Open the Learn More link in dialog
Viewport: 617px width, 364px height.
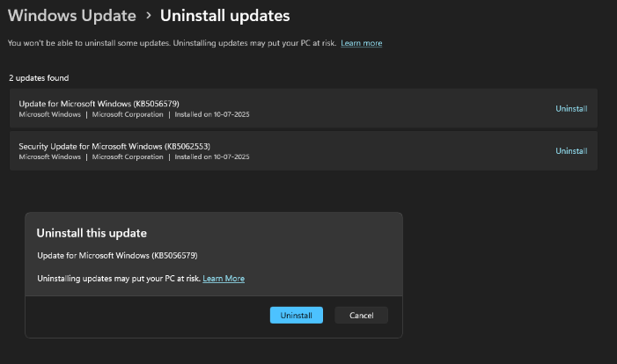point(224,279)
